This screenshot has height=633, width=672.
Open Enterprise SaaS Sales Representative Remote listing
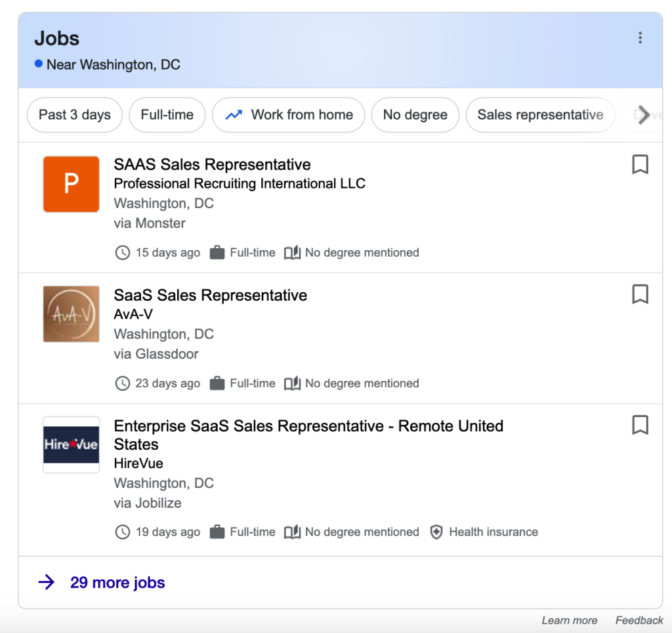point(308,435)
